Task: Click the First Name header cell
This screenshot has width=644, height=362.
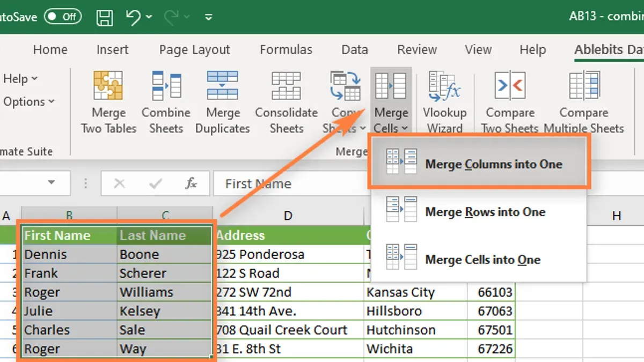Action: click(x=70, y=235)
